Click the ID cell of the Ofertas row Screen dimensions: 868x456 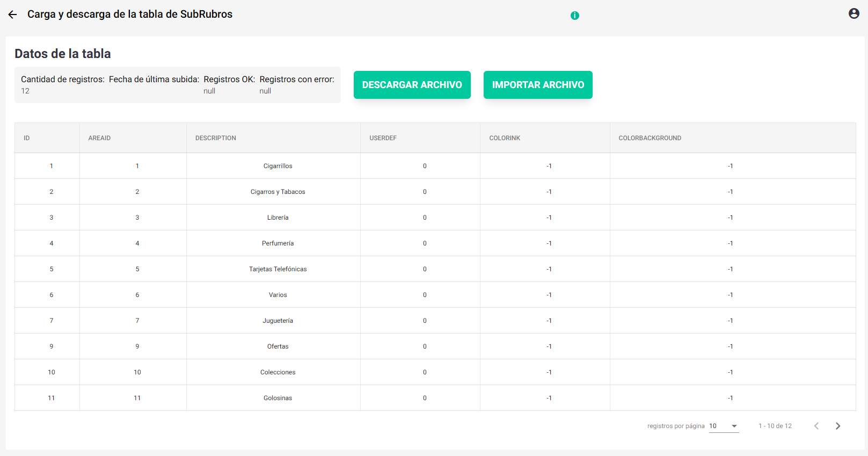(47, 346)
